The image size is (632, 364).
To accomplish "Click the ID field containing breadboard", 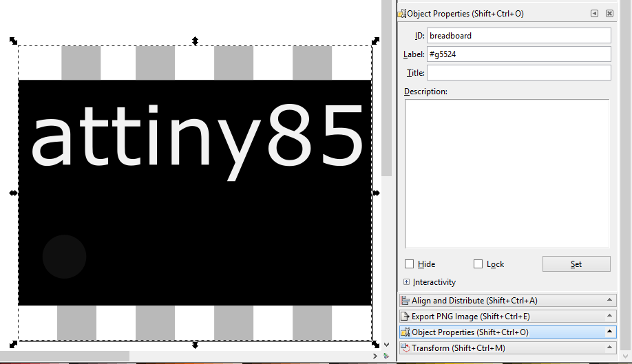I will click(x=519, y=35).
